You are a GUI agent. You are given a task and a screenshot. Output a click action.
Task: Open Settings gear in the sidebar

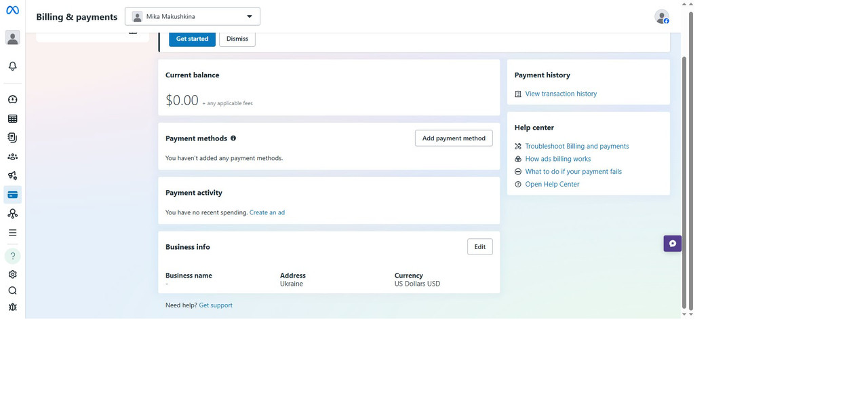[x=12, y=275]
